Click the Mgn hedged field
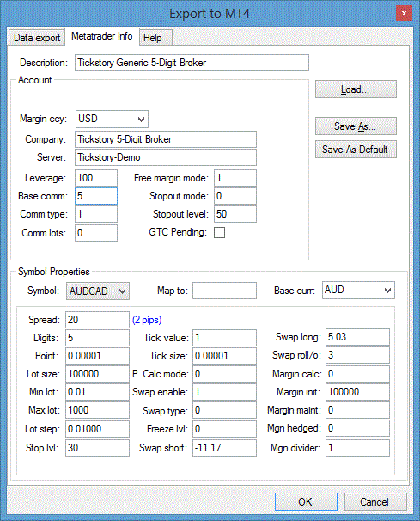This screenshot has width=420, height=521. click(x=357, y=428)
